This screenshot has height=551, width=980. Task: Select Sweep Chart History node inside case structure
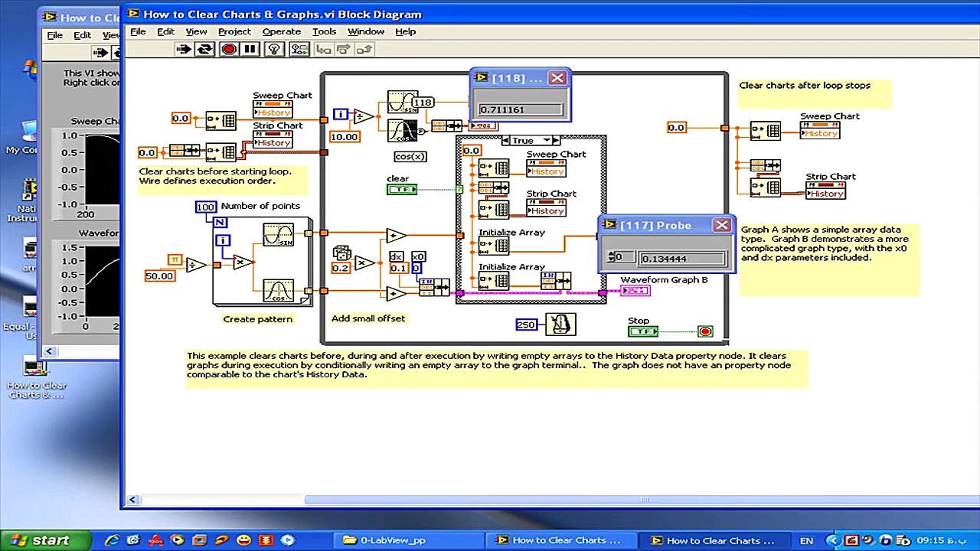[546, 168]
